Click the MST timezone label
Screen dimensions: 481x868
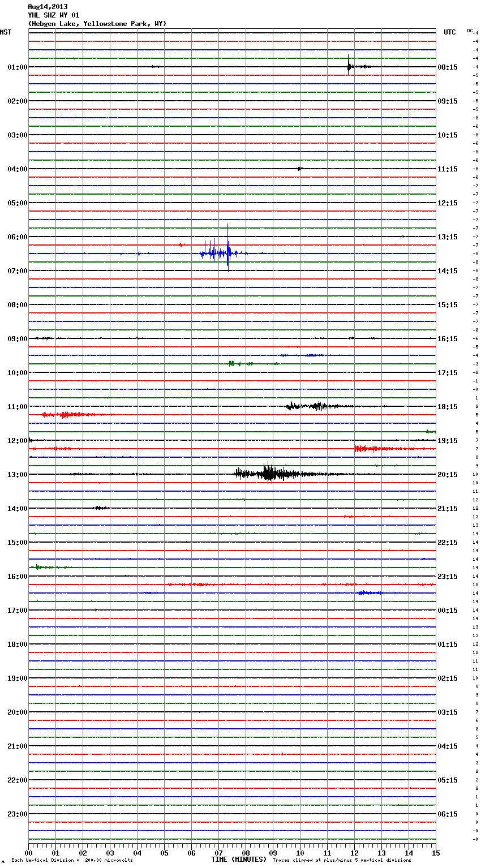(6, 32)
